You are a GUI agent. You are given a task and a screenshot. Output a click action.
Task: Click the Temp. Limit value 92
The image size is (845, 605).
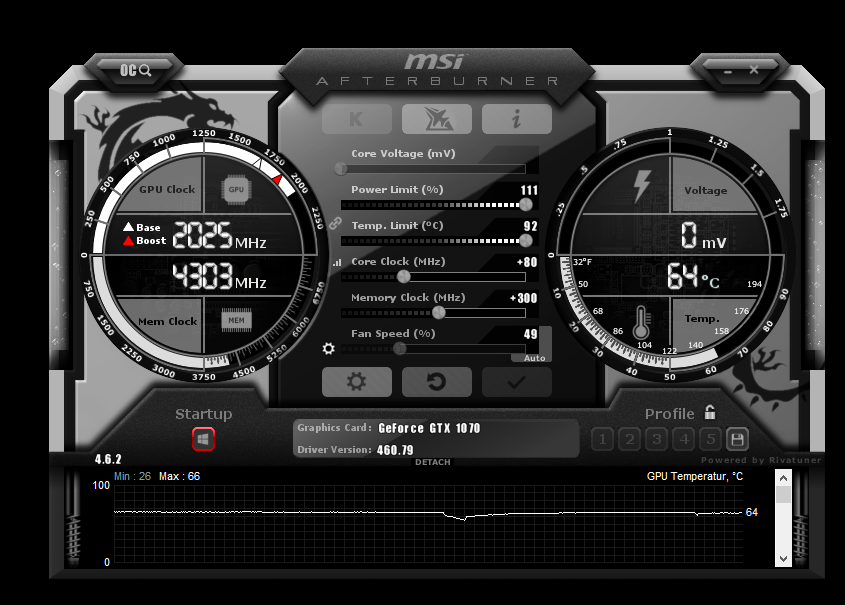coord(530,226)
